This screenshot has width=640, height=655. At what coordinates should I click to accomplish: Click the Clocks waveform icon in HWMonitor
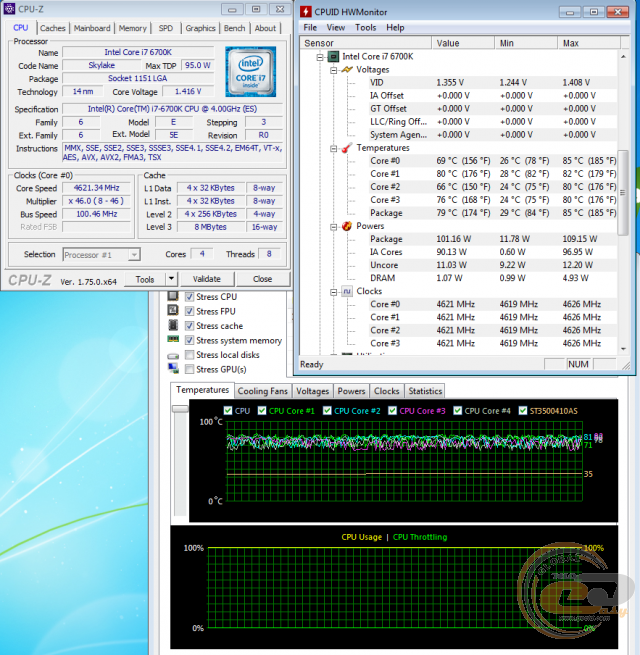[347, 291]
